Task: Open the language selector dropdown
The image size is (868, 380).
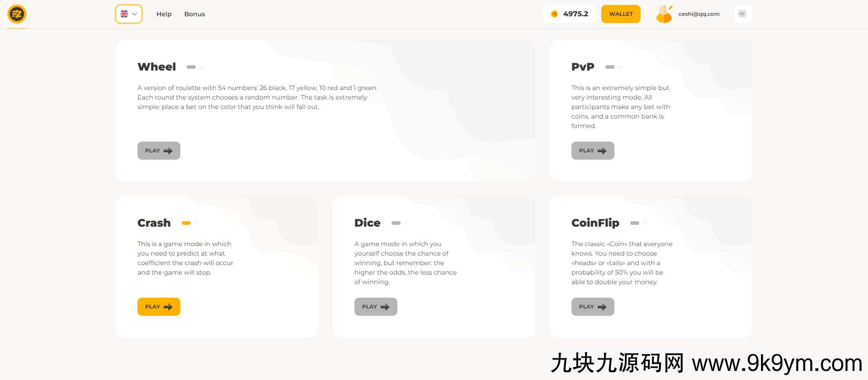Action: pos(129,14)
